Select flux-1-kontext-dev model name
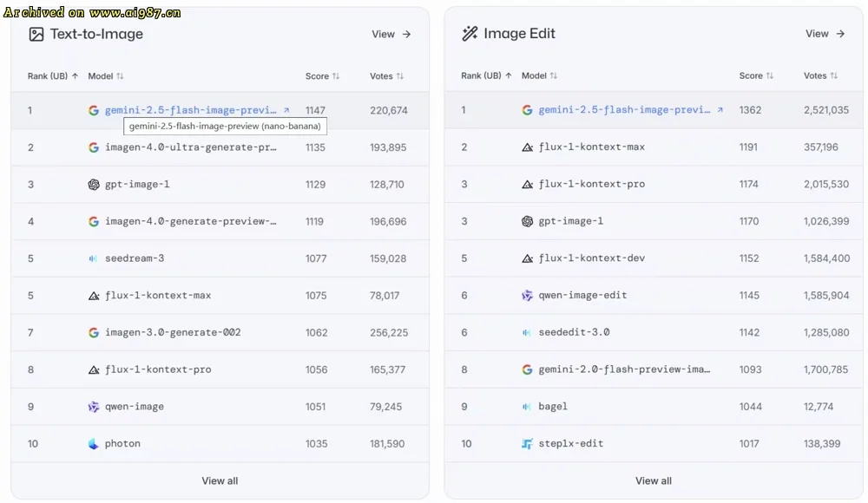 point(592,258)
